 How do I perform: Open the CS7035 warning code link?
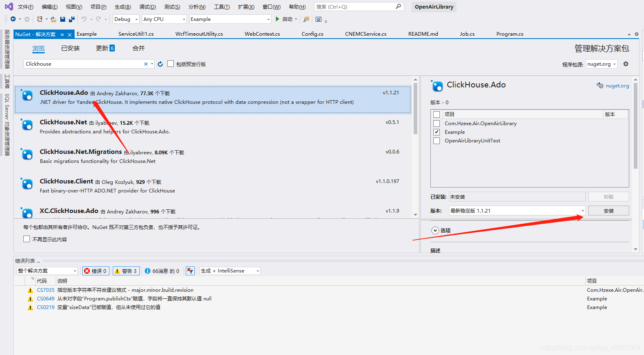coord(46,290)
